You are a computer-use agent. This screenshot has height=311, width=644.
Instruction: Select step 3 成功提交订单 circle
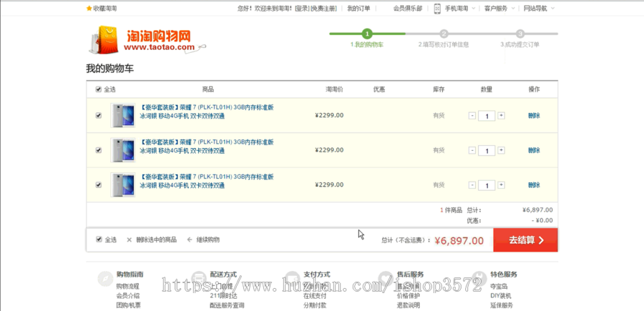pos(520,34)
